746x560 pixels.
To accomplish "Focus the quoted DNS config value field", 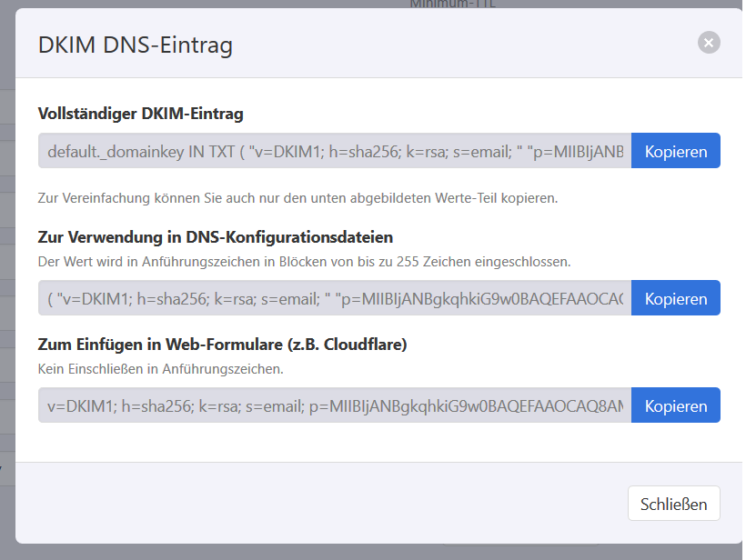I will 335,298.
